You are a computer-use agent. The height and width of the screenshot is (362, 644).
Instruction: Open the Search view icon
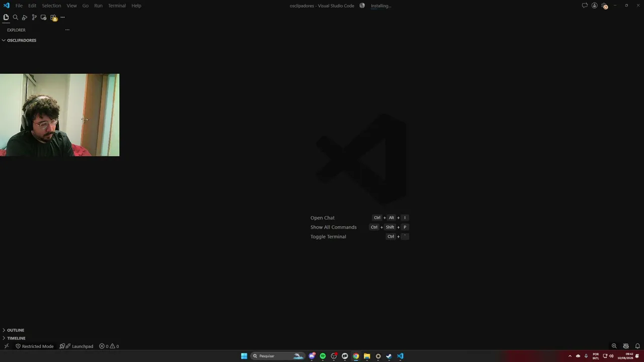click(x=16, y=17)
